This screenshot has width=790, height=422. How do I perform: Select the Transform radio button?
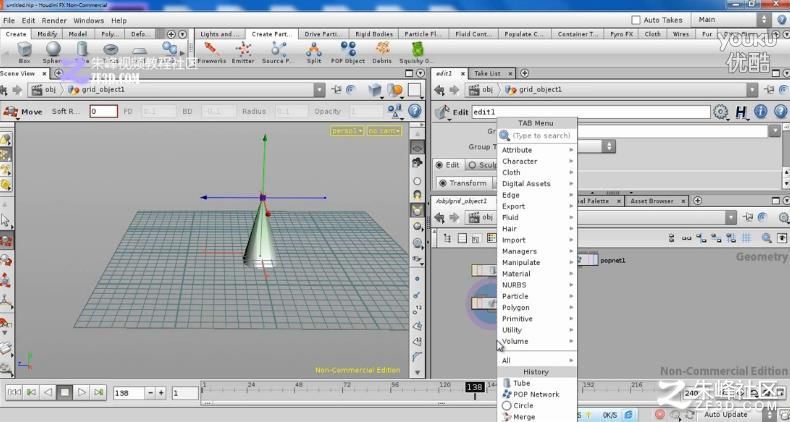(x=463, y=183)
